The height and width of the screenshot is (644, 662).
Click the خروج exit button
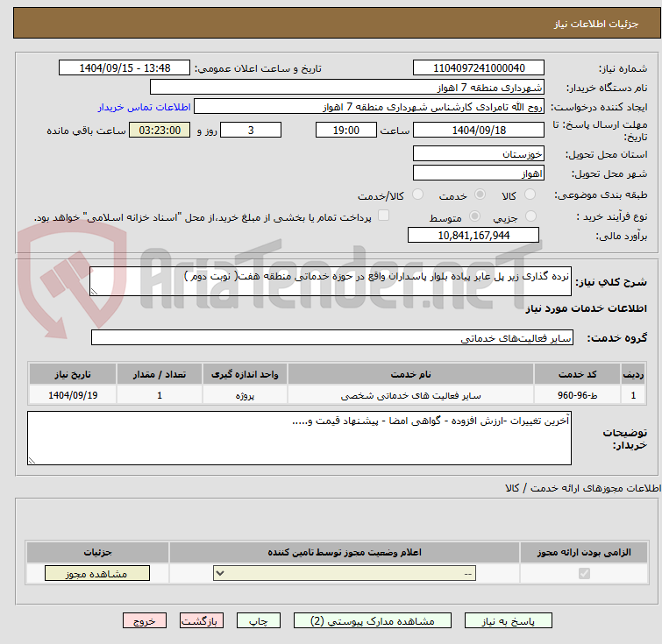(145, 621)
